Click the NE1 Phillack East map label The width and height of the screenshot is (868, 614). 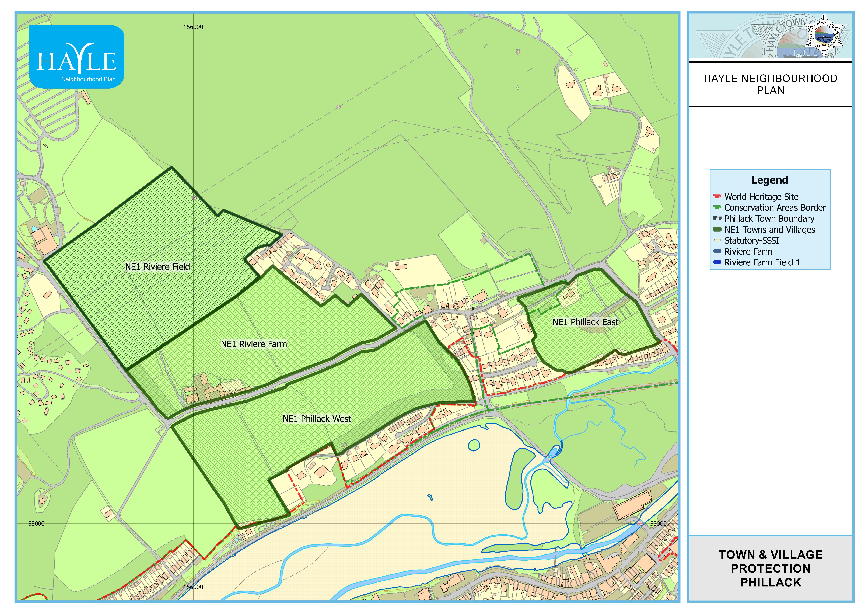585,322
